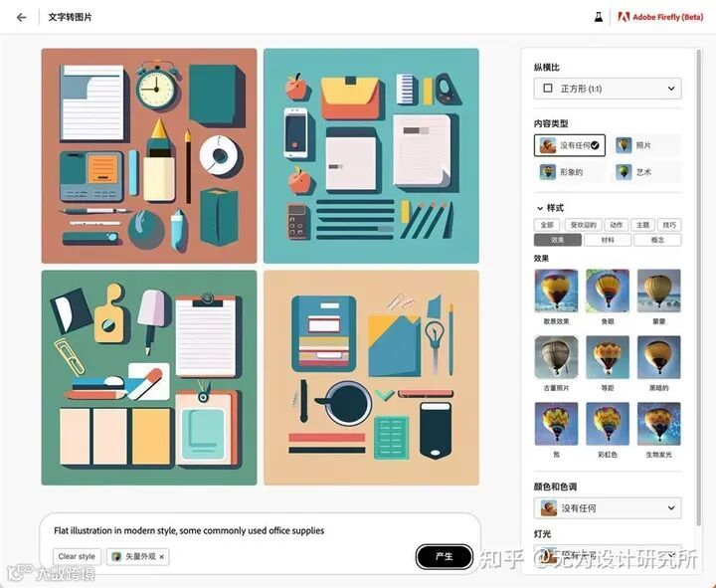Click the prompt text input field

pos(261,531)
